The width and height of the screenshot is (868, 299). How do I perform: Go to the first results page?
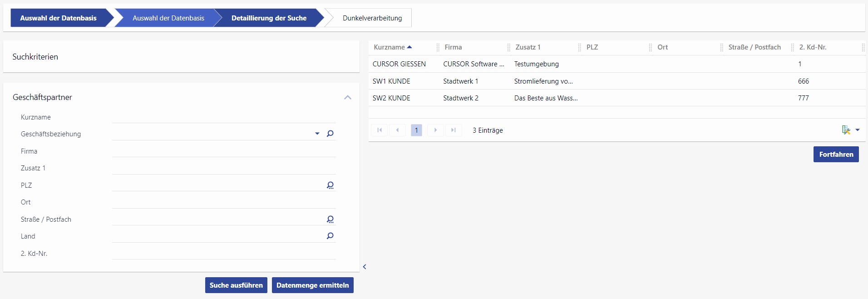pos(379,130)
